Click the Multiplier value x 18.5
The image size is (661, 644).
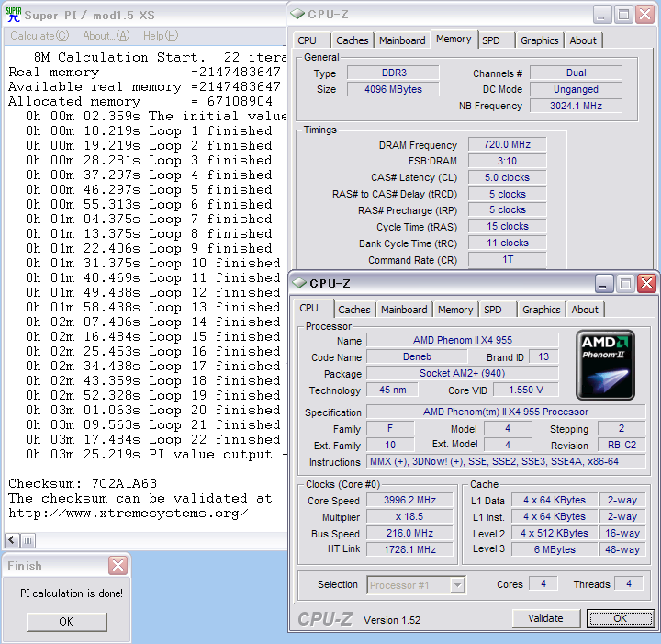click(x=409, y=516)
